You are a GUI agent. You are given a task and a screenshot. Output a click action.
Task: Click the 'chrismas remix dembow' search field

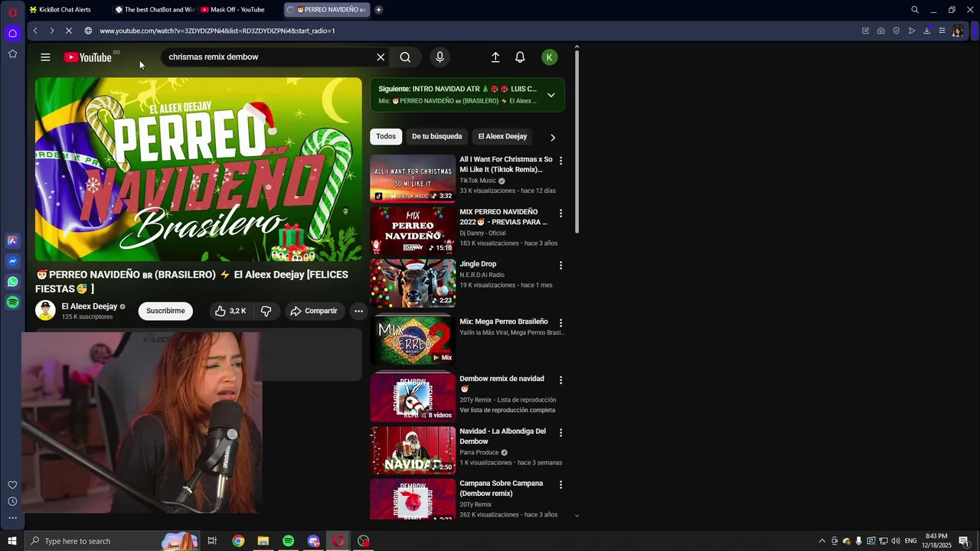[x=268, y=57]
